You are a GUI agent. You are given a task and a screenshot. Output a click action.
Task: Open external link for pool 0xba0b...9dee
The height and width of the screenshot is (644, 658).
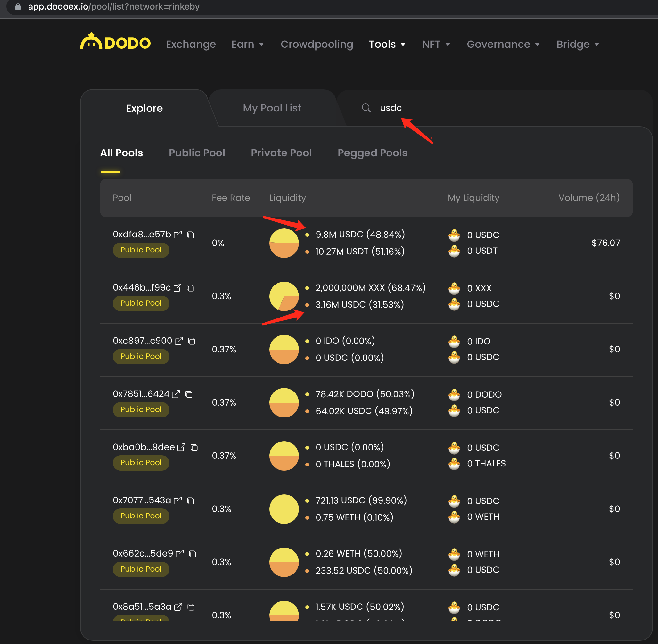pos(181,447)
